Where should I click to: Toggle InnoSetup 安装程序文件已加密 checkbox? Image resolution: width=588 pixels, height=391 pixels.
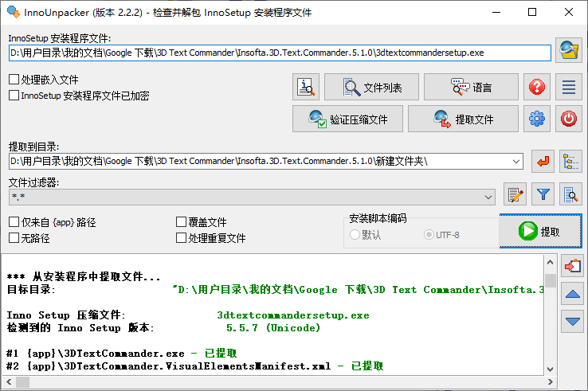(14, 96)
